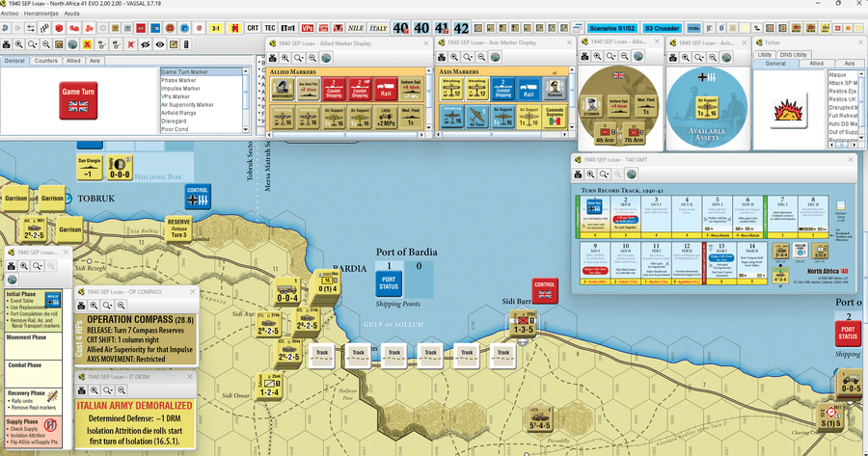The height and width of the screenshot is (456, 868).
Task: Switch to the Counters tab
Action: [46, 61]
